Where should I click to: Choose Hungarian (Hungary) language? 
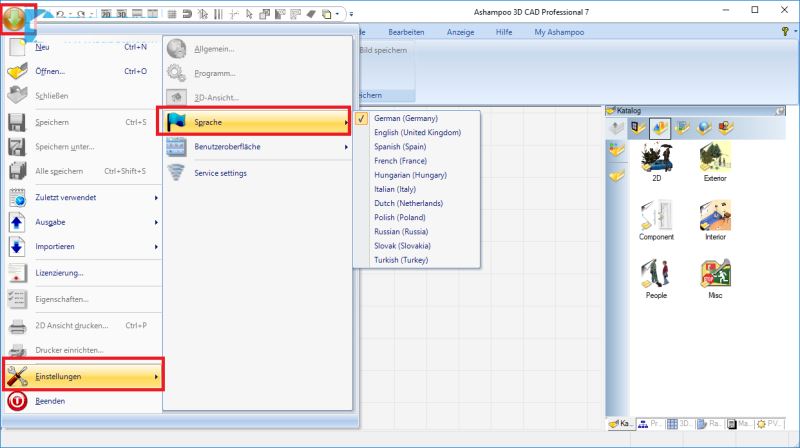(417, 175)
